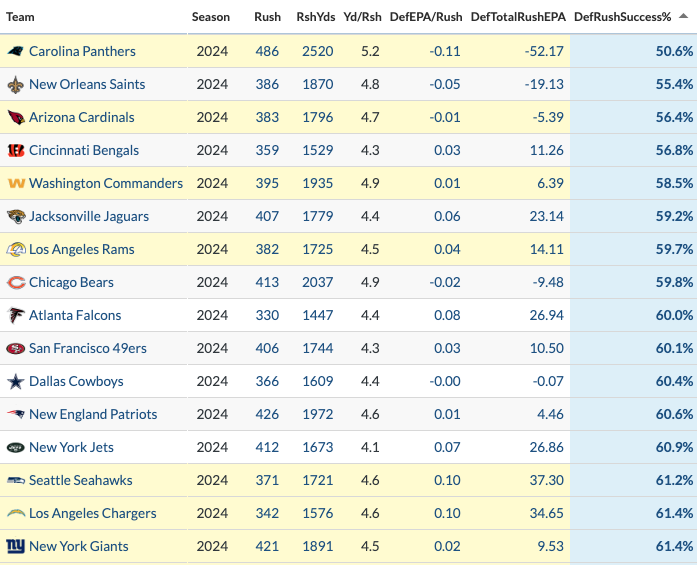Sort by the Season column header
697x565 pixels.
click(211, 17)
